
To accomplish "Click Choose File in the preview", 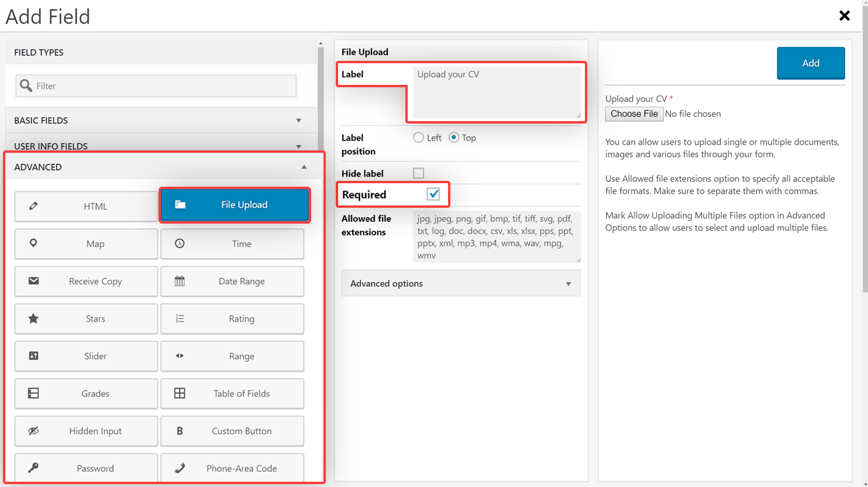I will [x=634, y=114].
